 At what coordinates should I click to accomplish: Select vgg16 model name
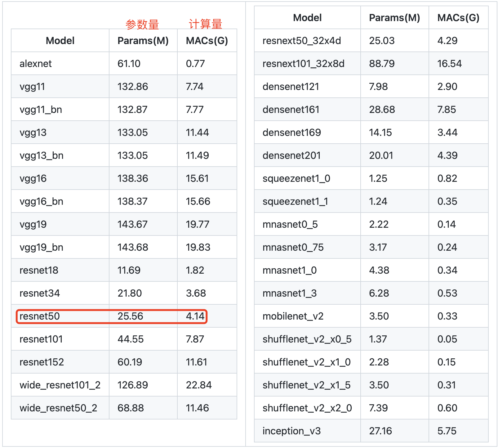tap(33, 178)
